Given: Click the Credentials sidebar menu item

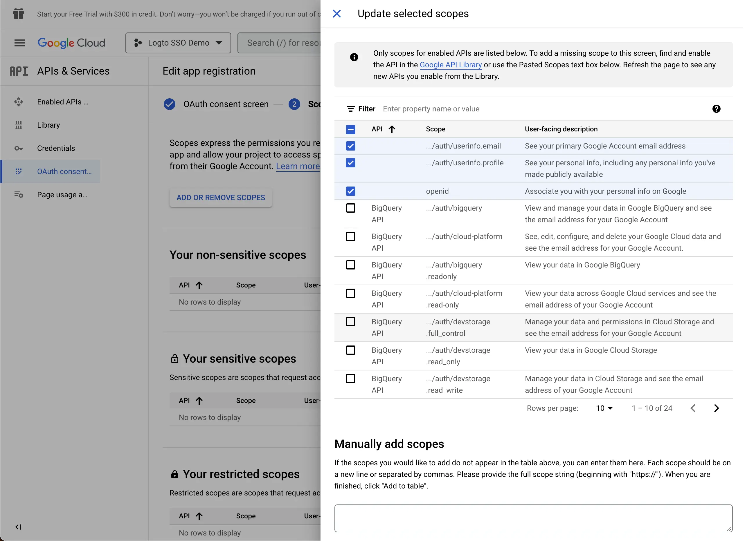Looking at the screenshot, I should pyautogui.click(x=56, y=148).
